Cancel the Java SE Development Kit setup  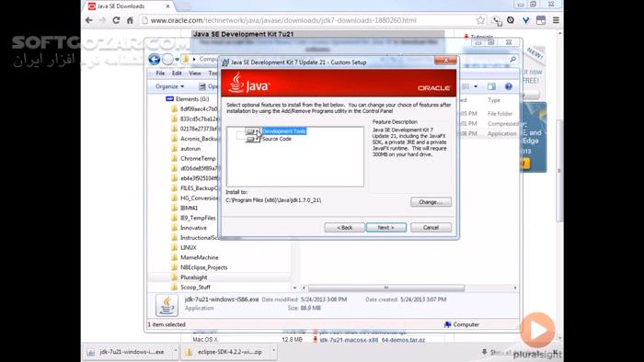[431, 228]
